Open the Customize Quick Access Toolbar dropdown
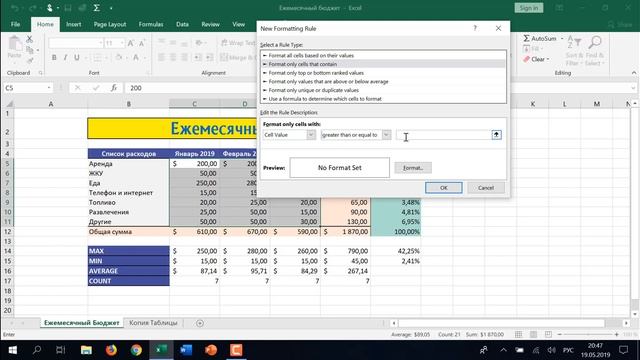Viewport: 640px width, 360px height. coord(111,8)
